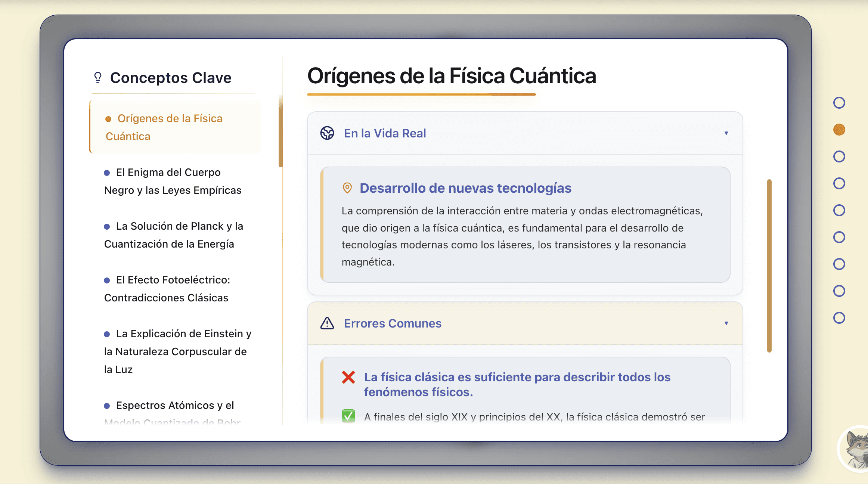Click the warning triangle icon in Errores Comunes
868x484 pixels.
327,323
